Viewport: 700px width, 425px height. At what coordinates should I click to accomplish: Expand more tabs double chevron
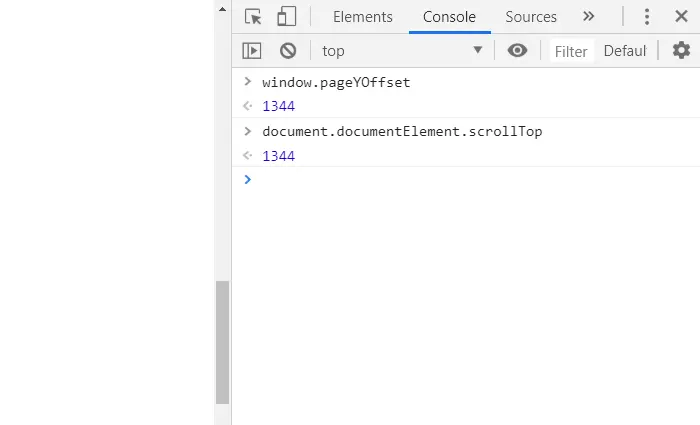(589, 17)
